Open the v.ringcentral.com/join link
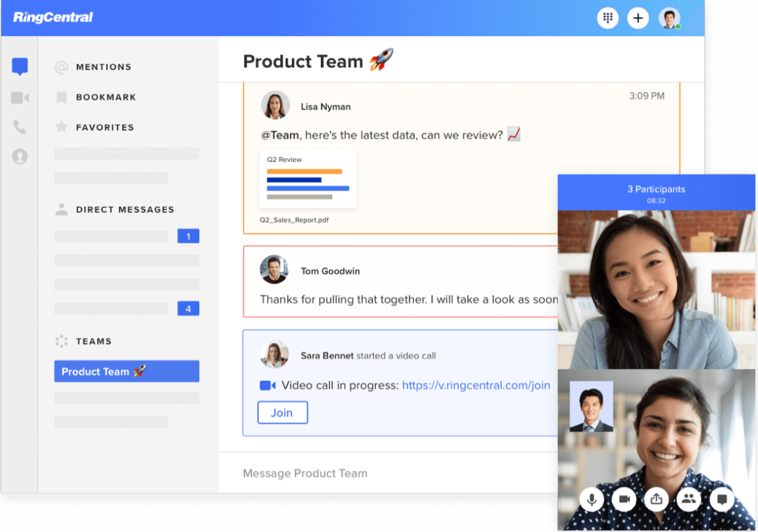Screen dimensions: 758x532 [x=475, y=385]
